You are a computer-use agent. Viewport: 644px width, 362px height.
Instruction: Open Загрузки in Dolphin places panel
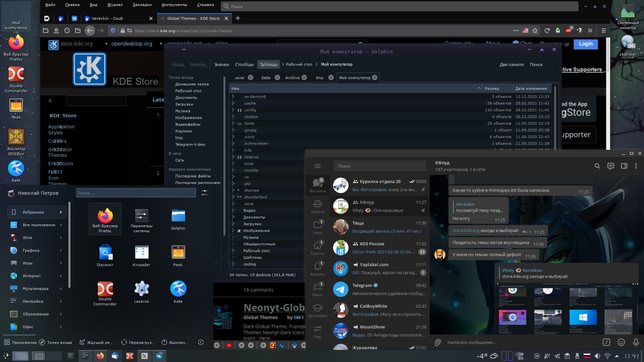click(184, 104)
